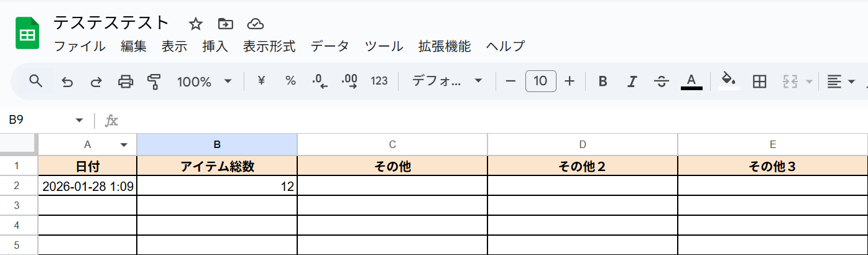This screenshot has width=868, height=255.
Task: Open the デフォ... font dropdown
Action: [448, 81]
